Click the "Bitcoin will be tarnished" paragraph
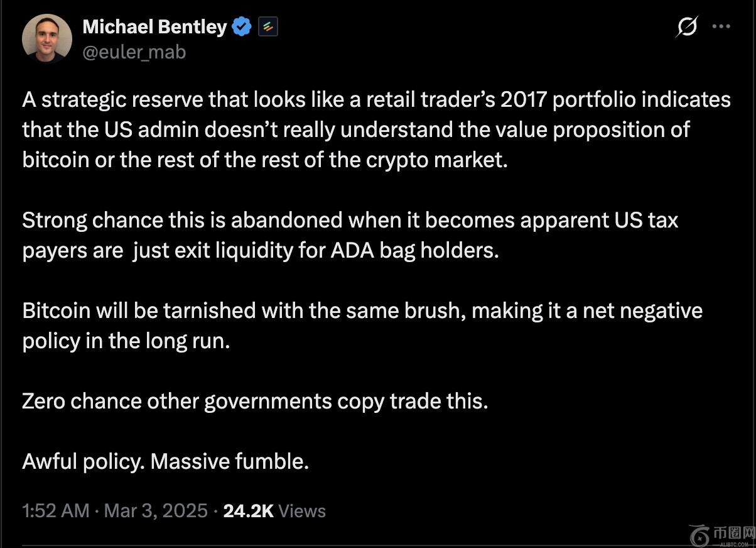756x548 pixels. point(362,326)
